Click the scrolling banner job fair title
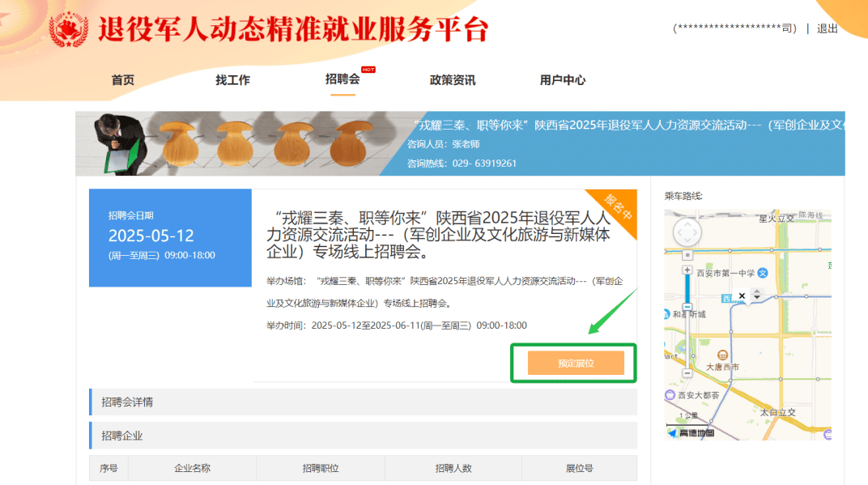The height and width of the screenshot is (485, 868). tap(629, 126)
